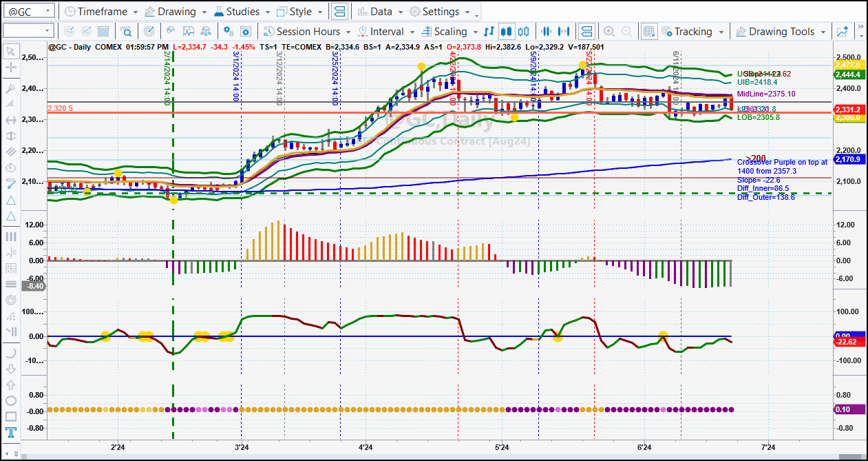Viewport: 868px width, 461px height.
Task: Click the target refresh icon after chart search
Action: click(150, 32)
